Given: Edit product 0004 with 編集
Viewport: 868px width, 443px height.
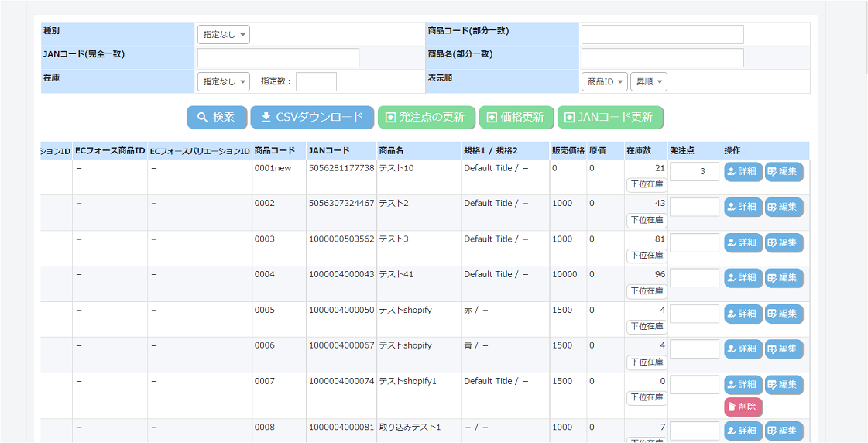Looking at the screenshot, I should (x=784, y=278).
